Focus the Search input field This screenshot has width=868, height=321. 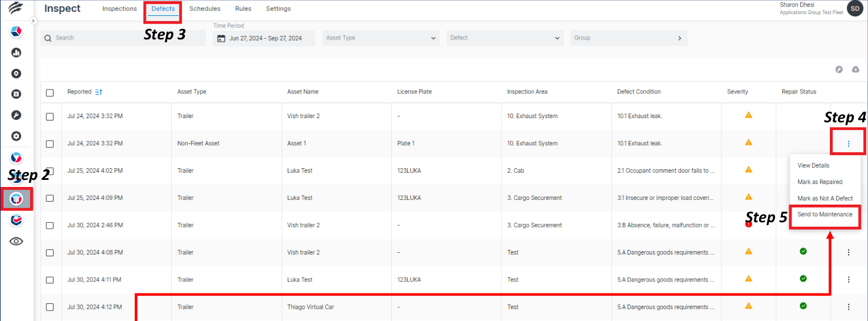click(123, 38)
